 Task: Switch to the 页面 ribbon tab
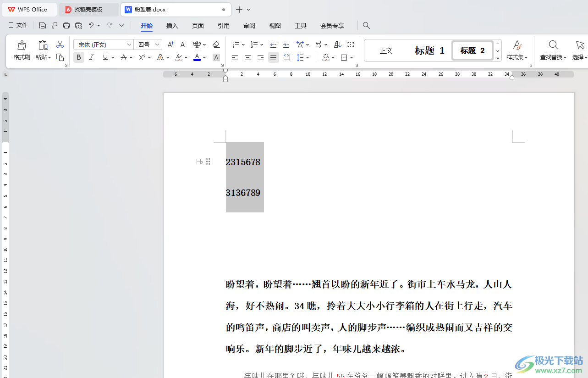pyautogui.click(x=198, y=26)
